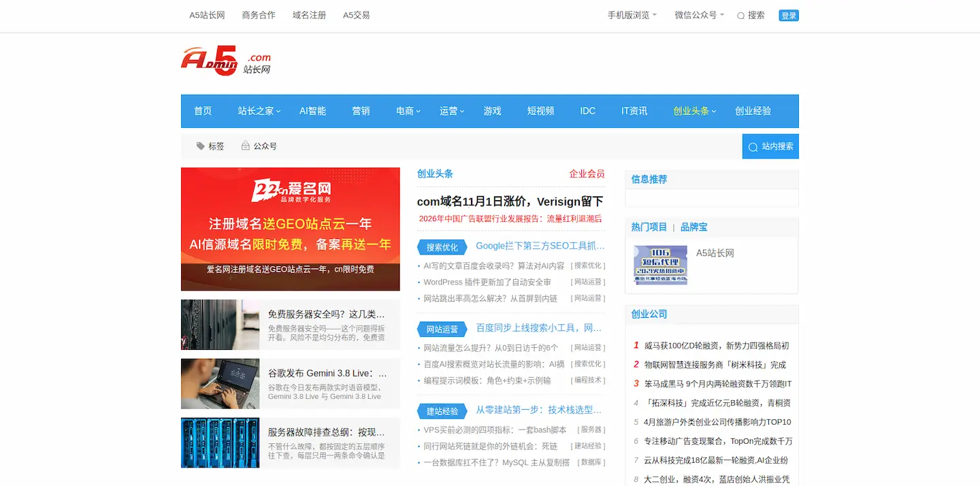Open article 网站跳出率高怎么解决
The image size is (980, 486).
tap(491, 298)
